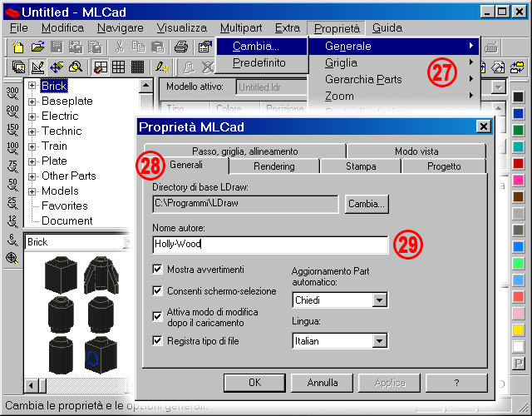
Task: Choose Predefinito from the submenu
Action: [262, 63]
